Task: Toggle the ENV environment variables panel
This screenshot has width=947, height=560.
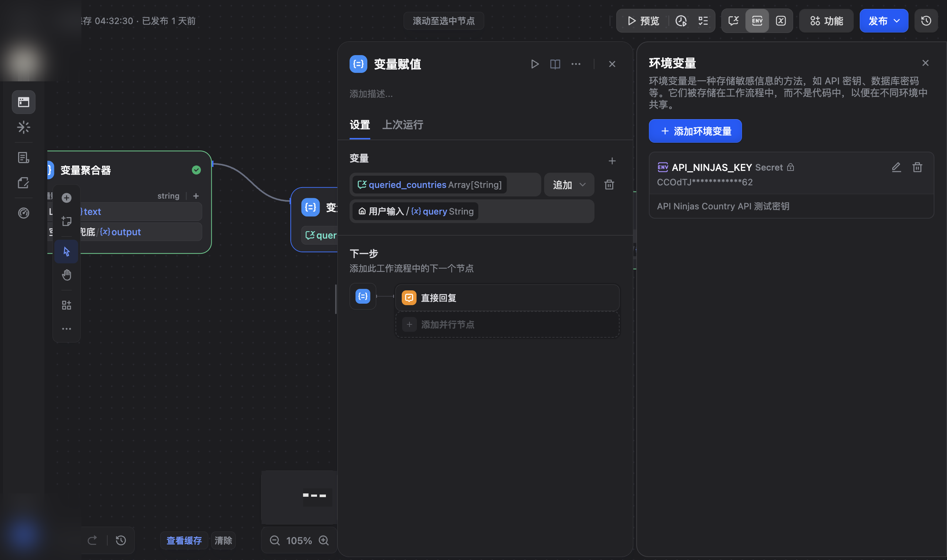Action: (x=757, y=21)
